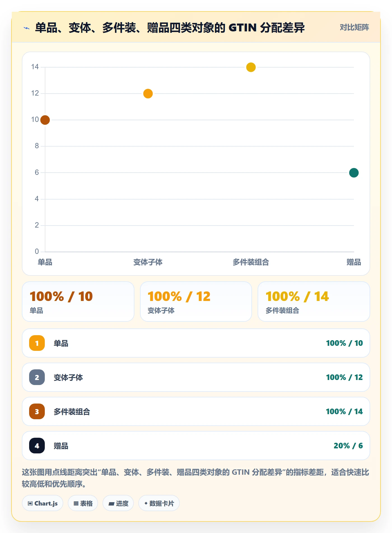The image size is (392, 533).
Task: Select the 多件装组合 row label in the list
Action: point(72,412)
